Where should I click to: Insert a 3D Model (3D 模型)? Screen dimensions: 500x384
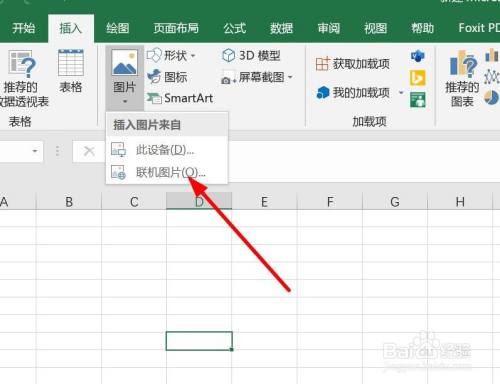click(x=251, y=55)
